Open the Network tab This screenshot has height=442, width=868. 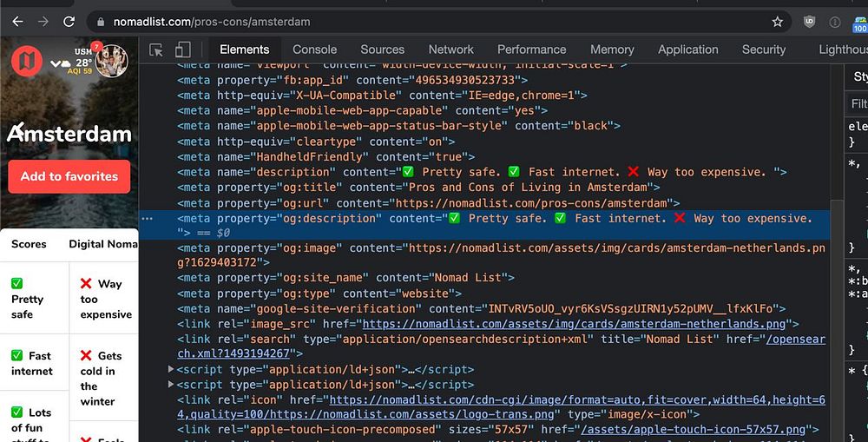pyautogui.click(x=451, y=49)
